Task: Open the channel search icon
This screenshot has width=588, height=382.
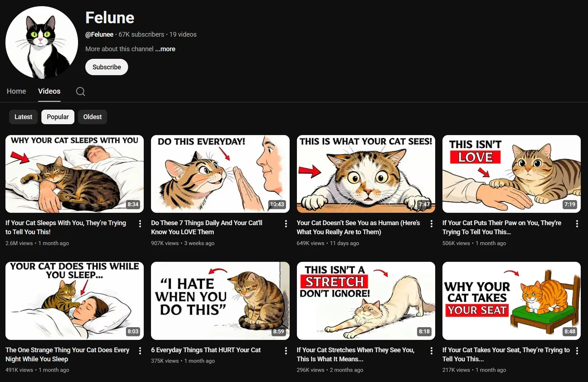Action: [80, 92]
